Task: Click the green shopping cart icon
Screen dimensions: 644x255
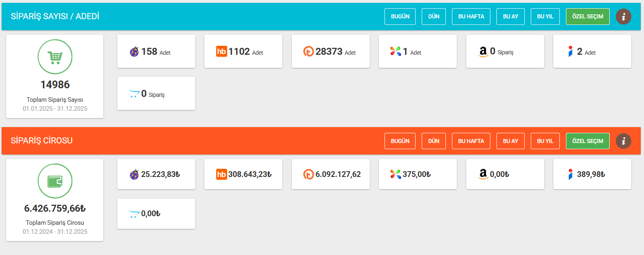Action: pos(55,57)
